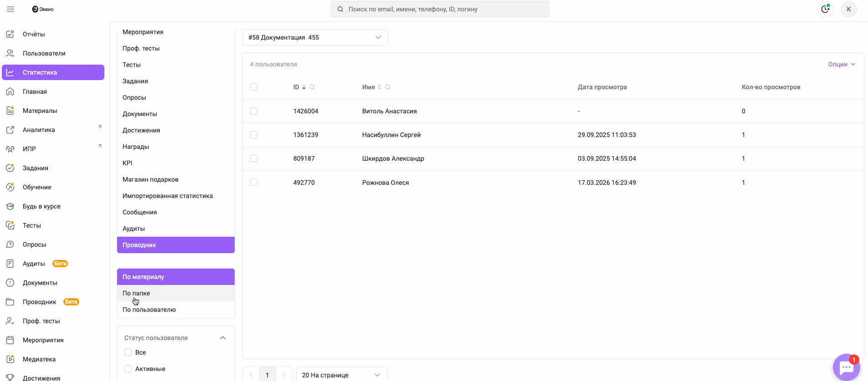The image size is (868, 381).
Task: Expand the Опции dropdown
Action: tap(841, 64)
